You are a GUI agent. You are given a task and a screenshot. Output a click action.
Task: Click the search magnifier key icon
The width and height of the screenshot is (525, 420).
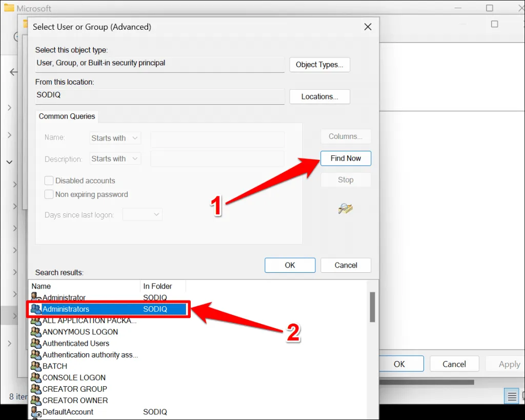346,208
